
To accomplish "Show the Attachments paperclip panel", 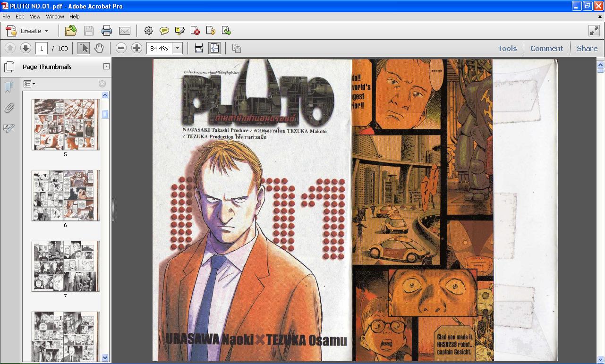I will (9, 108).
